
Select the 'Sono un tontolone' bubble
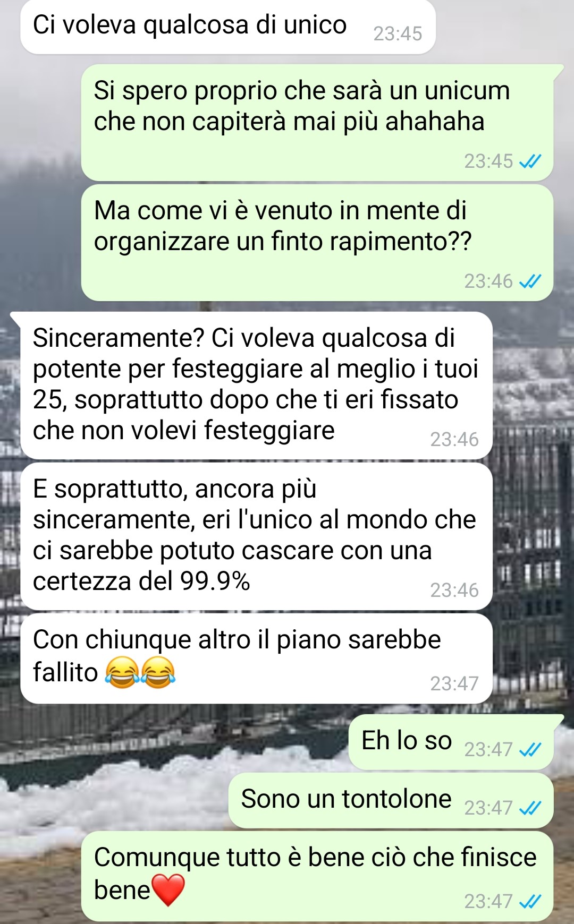pos(391,801)
